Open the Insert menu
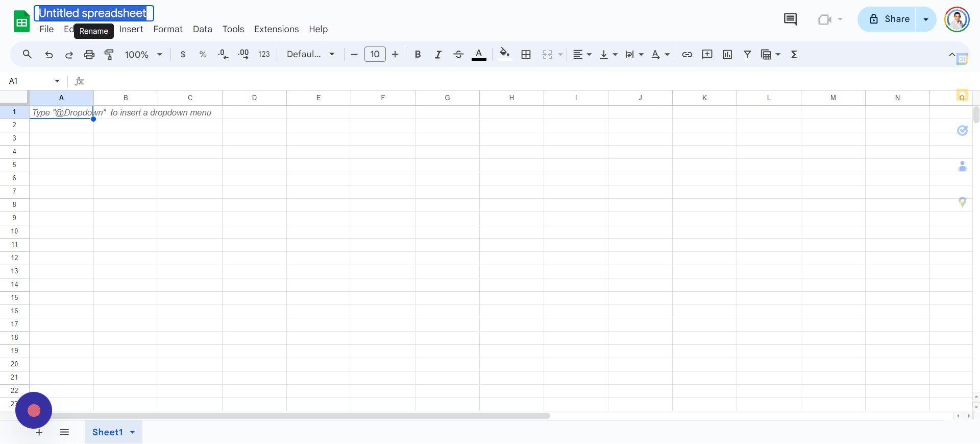 131,29
